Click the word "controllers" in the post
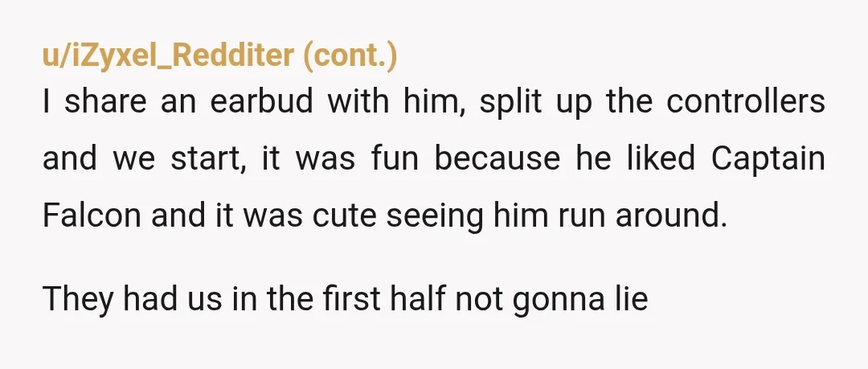The height and width of the screenshot is (369, 868). tap(746, 101)
